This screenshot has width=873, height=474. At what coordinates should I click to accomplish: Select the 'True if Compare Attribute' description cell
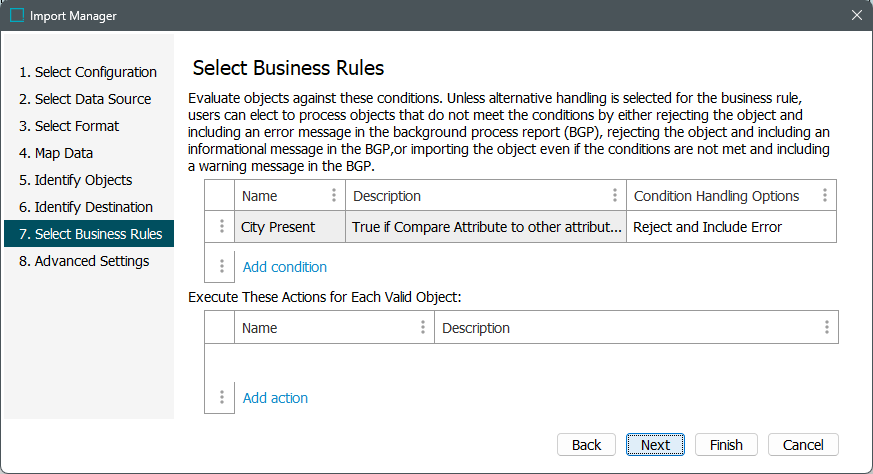coord(486,227)
